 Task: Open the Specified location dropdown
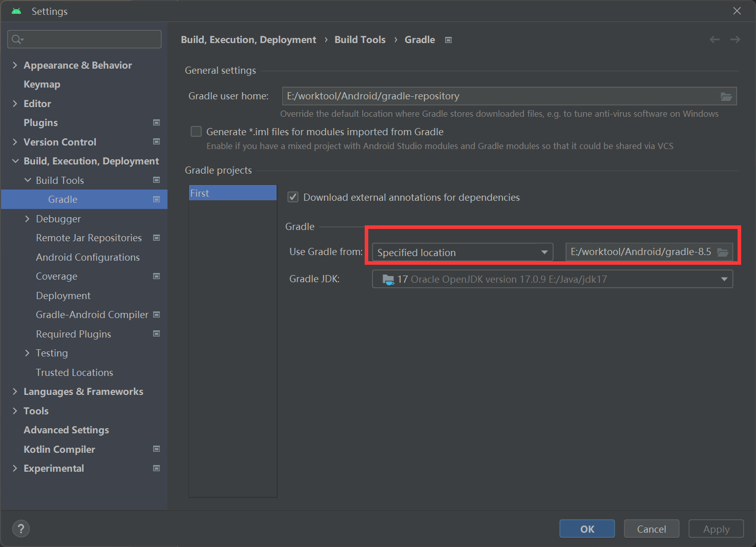tap(543, 252)
